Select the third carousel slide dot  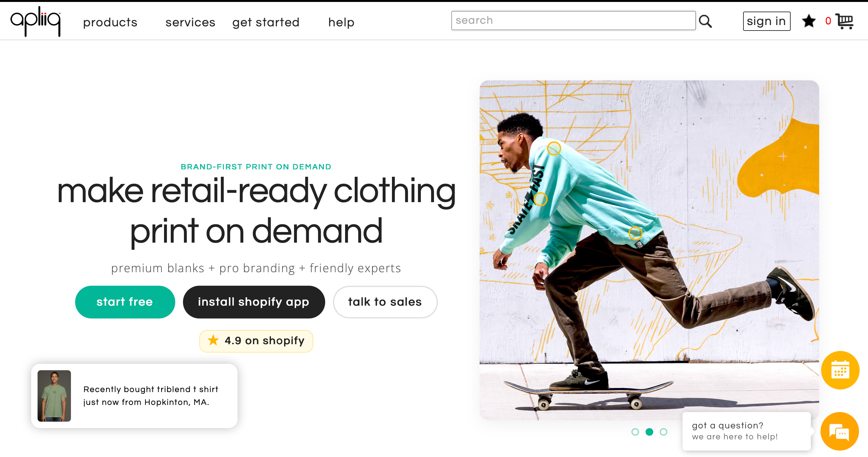coord(663,432)
